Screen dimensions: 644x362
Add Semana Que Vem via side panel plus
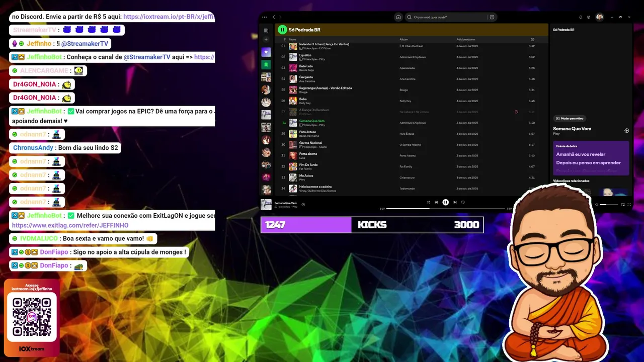(626, 131)
